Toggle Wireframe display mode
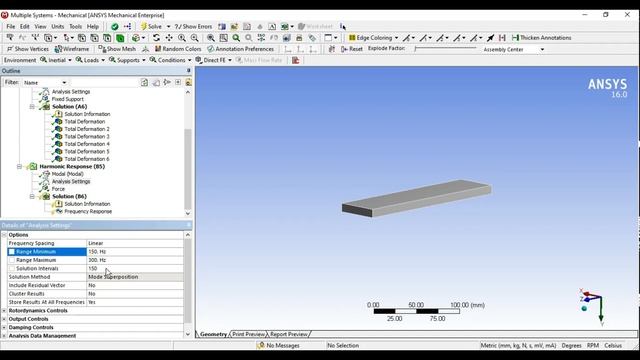Viewport: 640px width, 360px height. point(71,49)
